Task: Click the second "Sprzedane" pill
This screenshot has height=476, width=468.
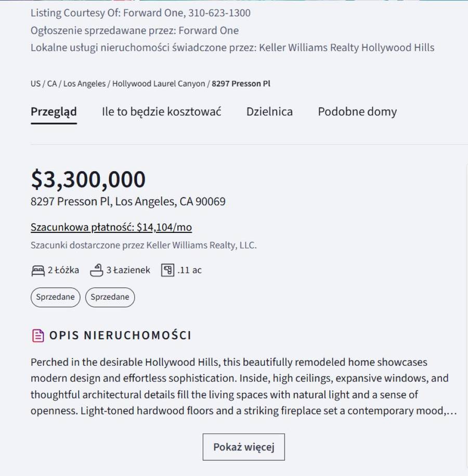Action: coord(110,297)
